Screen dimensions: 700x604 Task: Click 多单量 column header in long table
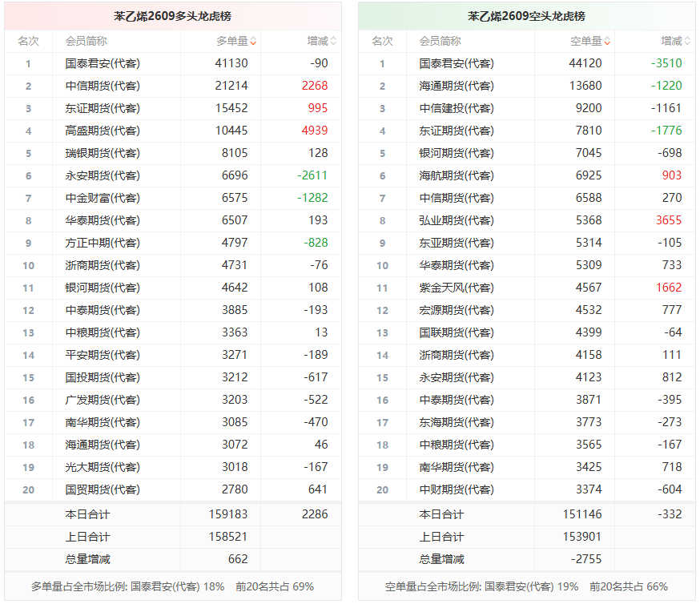point(232,42)
